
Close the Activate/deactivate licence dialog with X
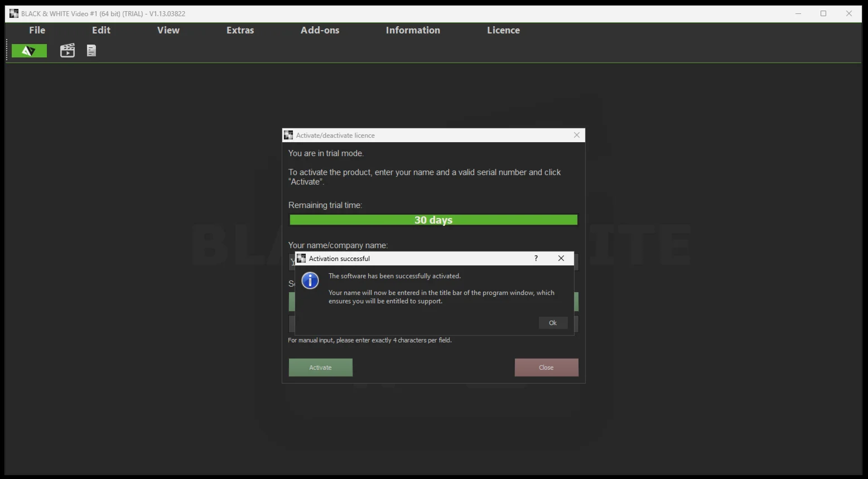coord(577,135)
